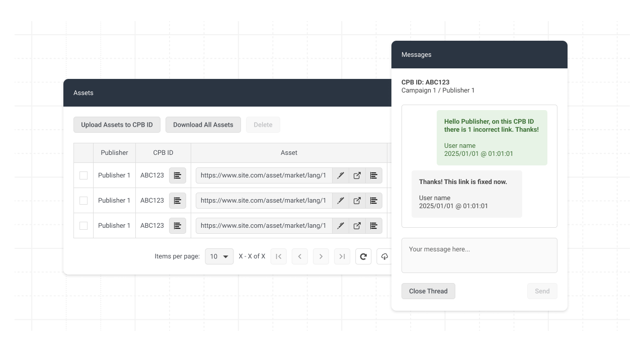Click the Asset column header
644x362 pixels.
(x=289, y=153)
